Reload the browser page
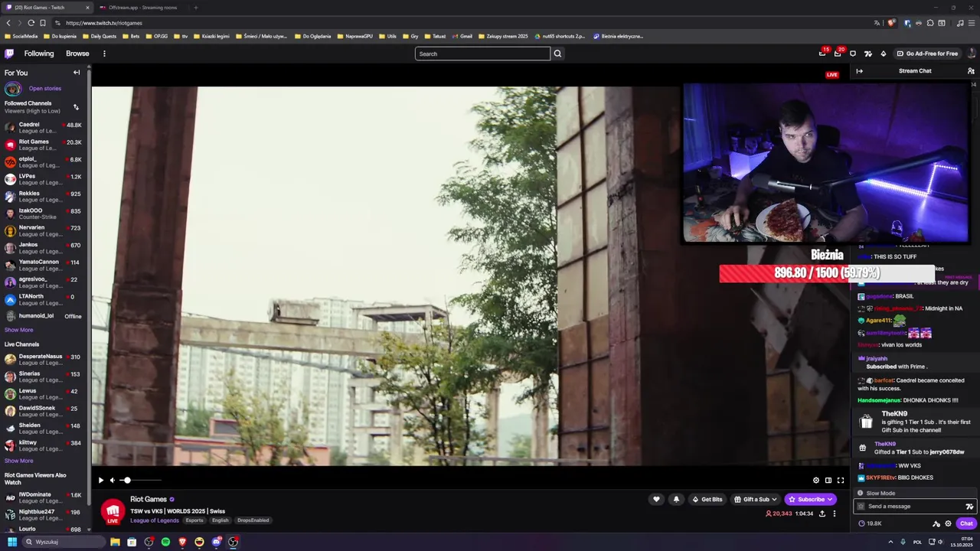Image resolution: width=980 pixels, height=551 pixels. tap(31, 23)
